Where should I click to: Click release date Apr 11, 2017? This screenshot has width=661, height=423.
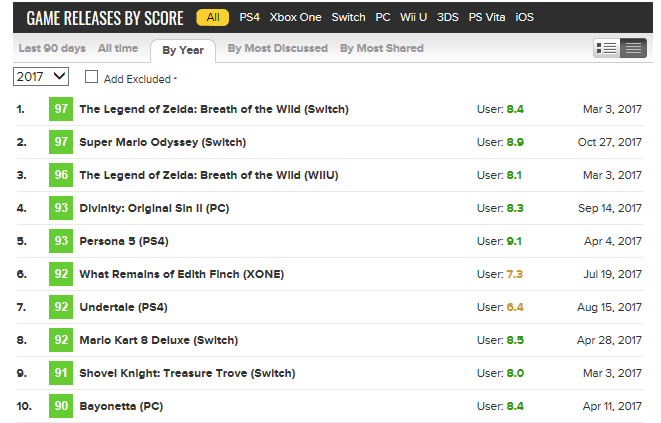(x=612, y=406)
